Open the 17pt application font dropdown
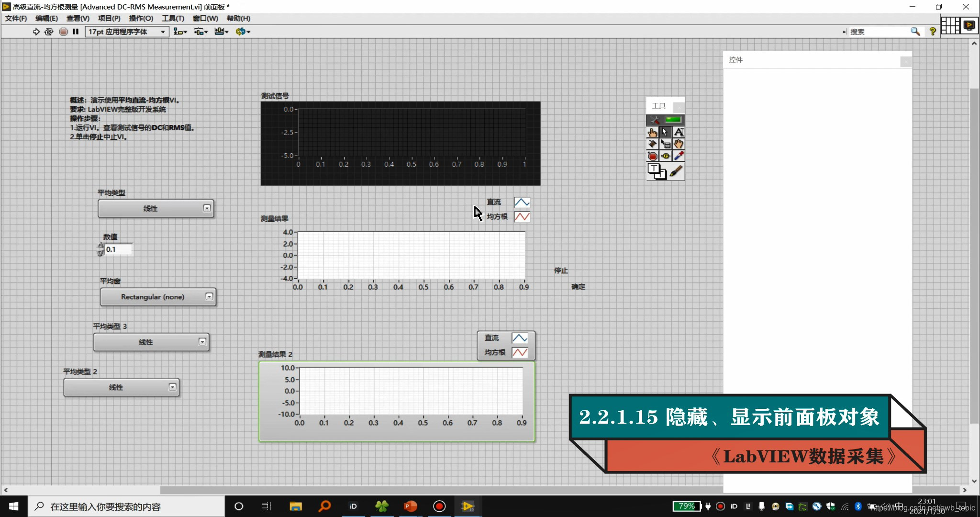Image resolution: width=980 pixels, height=517 pixels. point(127,32)
